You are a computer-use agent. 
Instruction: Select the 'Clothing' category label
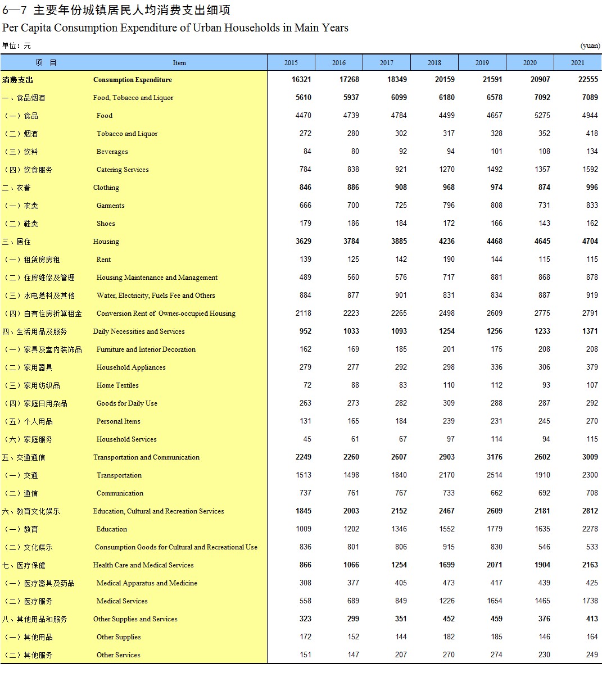click(106, 188)
